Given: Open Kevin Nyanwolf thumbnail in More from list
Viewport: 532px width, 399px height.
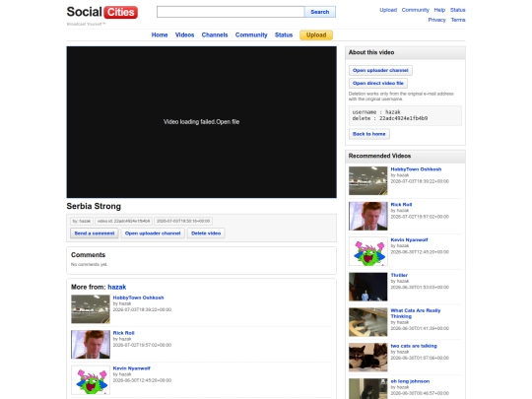Looking at the screenshot, I should 91,379.
